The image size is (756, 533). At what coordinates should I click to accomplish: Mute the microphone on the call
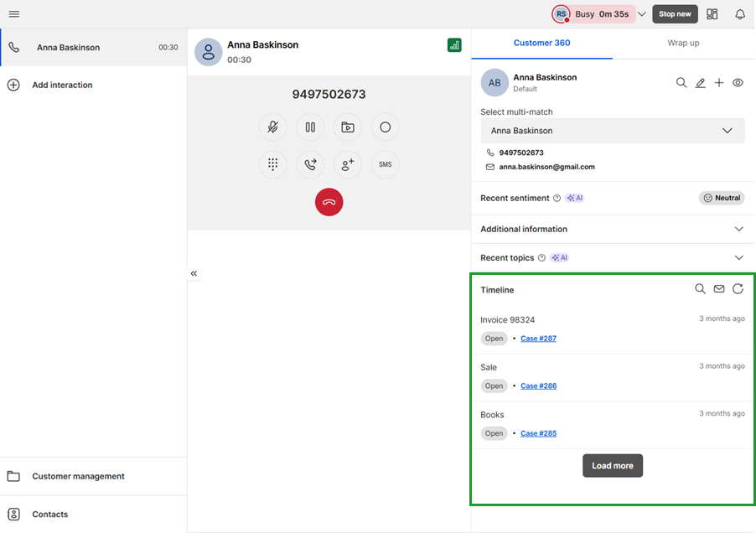[273, 127]
